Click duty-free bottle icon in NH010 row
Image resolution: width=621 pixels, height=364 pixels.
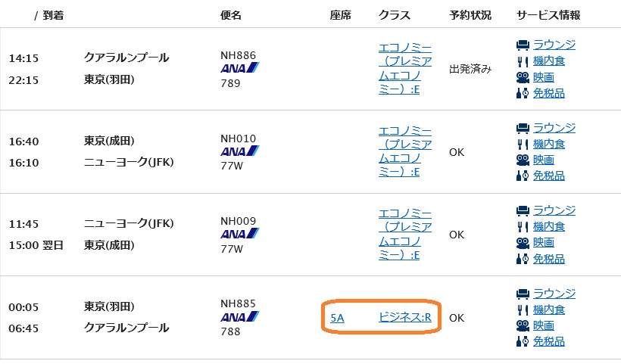tap(523, 176)
